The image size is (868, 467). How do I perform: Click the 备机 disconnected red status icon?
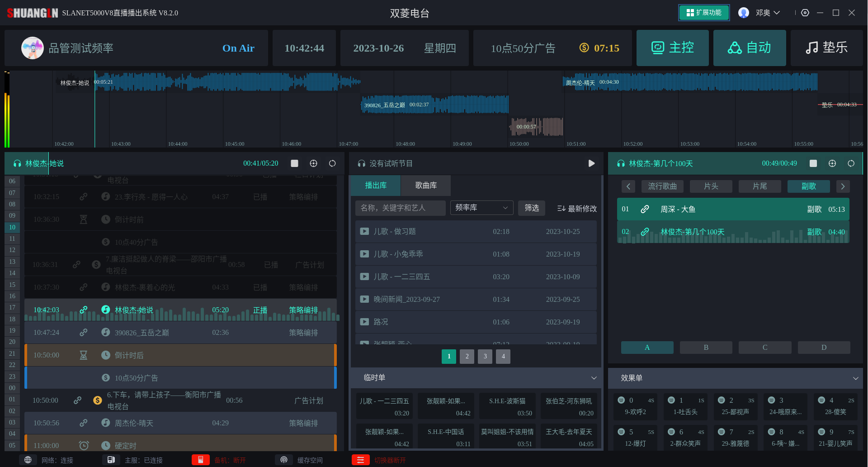(x=200, y=460)
